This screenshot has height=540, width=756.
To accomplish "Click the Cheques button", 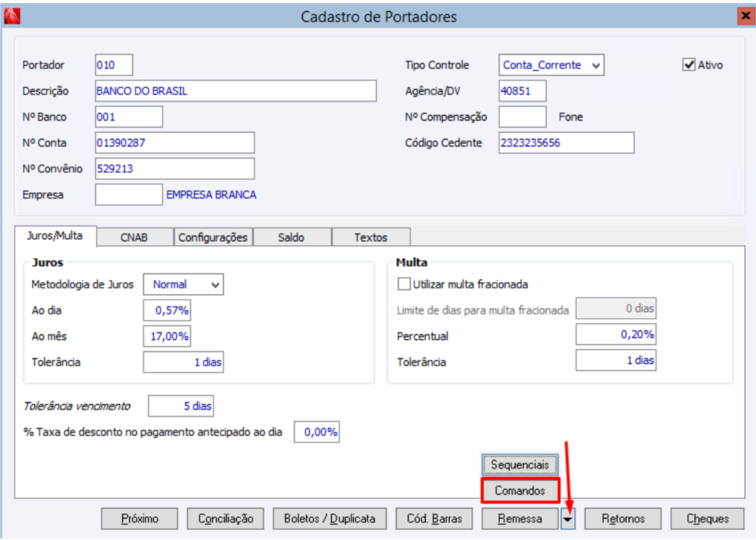I will pyautogui.click(x=708, y=519).
